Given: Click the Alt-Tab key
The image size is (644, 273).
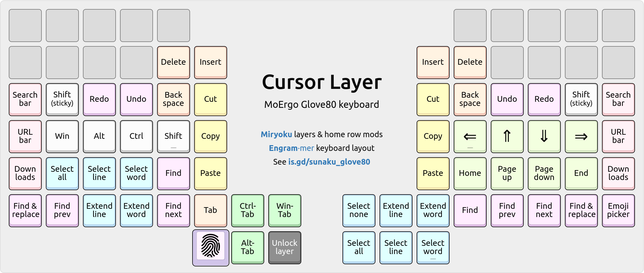Looking at the screenshot, I should (247, 247).
